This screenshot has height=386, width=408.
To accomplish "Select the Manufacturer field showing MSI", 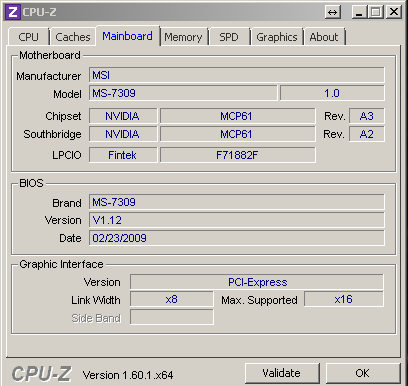I will (x=237, y=75).
